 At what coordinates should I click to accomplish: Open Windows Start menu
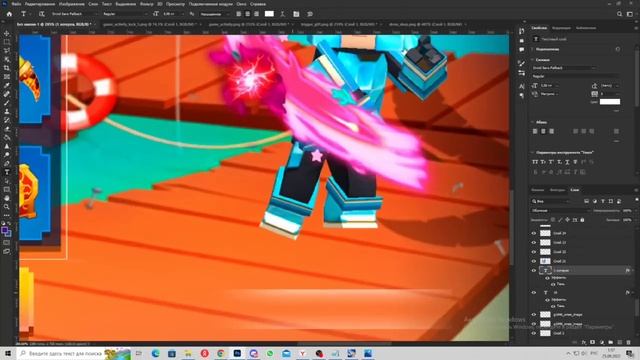(8, 353)
